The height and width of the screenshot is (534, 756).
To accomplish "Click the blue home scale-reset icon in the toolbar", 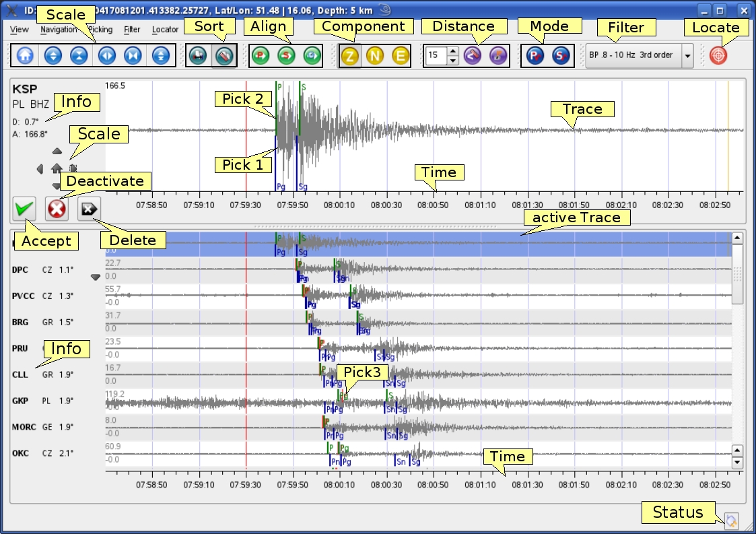I will click(26, 55).
